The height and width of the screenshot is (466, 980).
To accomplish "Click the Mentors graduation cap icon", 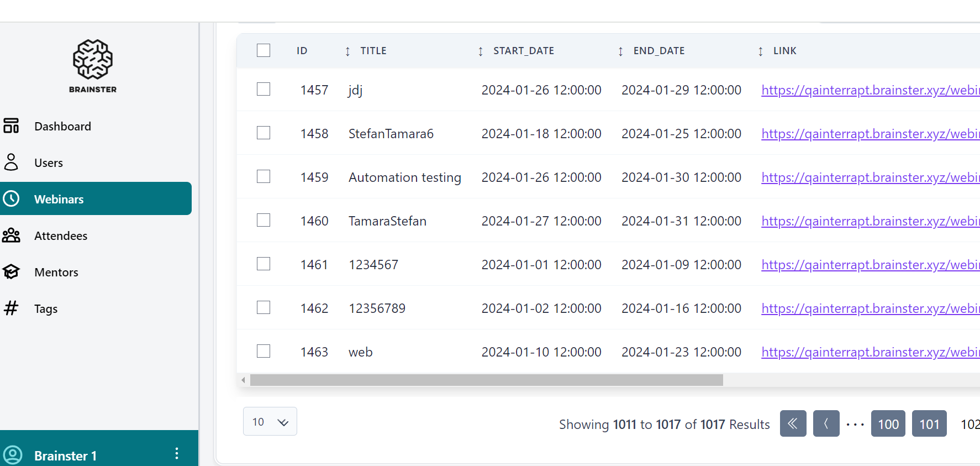I will 11,272.
